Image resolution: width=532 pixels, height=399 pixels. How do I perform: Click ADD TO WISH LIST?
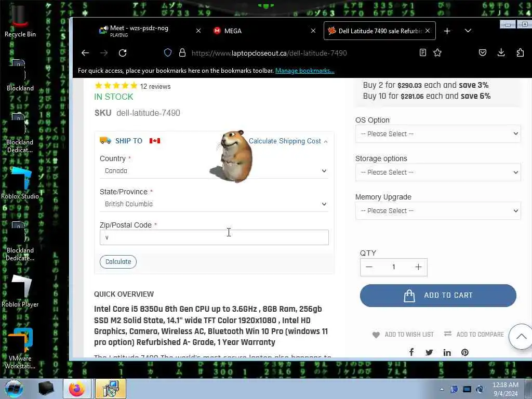click(x=403, y=335)
